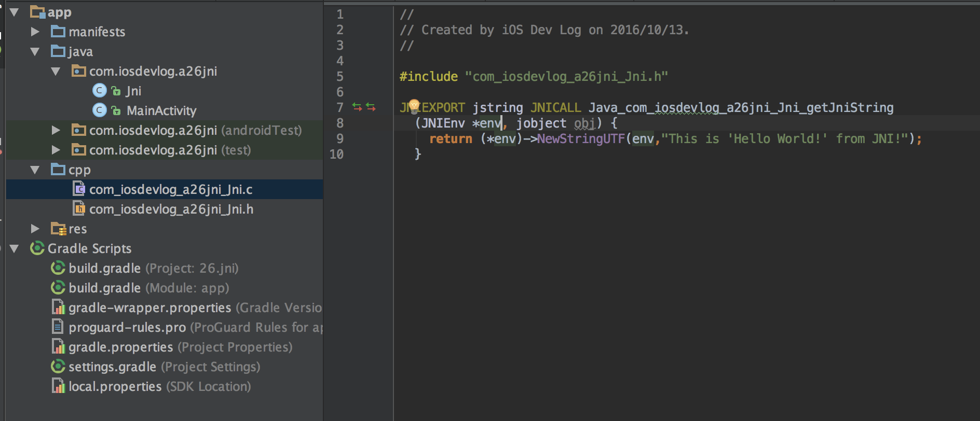Collapse the com.iosdevlog.a26jni package arrow
Viewport: 980px width, 421px height.
(56, 71)
